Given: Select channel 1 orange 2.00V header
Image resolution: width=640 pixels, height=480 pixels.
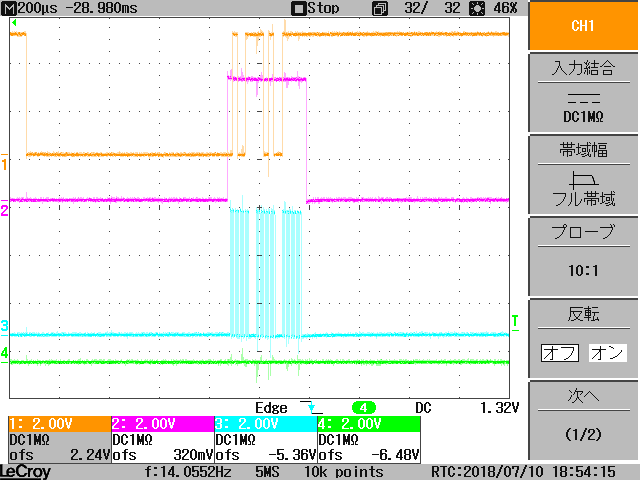Looking at the screenshot, I should tap(60, 424).
